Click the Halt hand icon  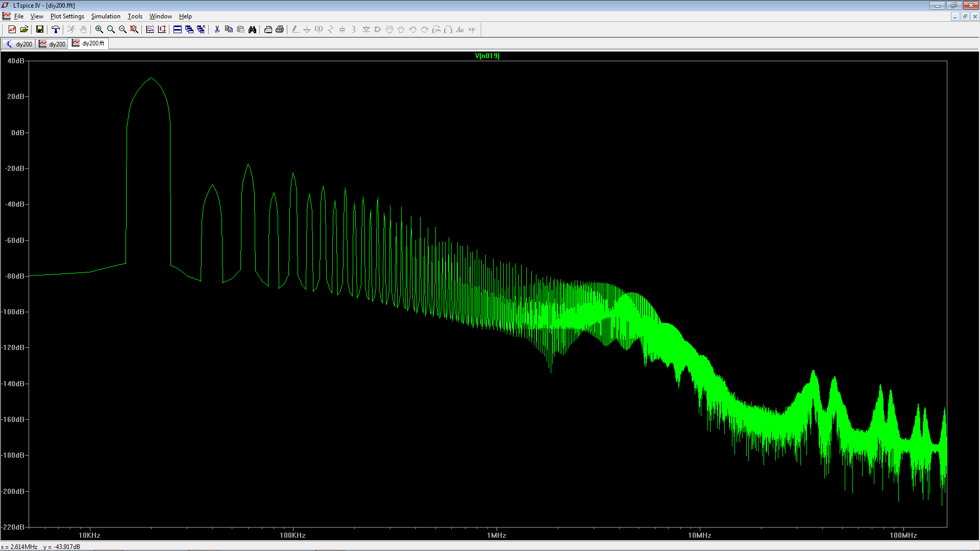(83, 30)
